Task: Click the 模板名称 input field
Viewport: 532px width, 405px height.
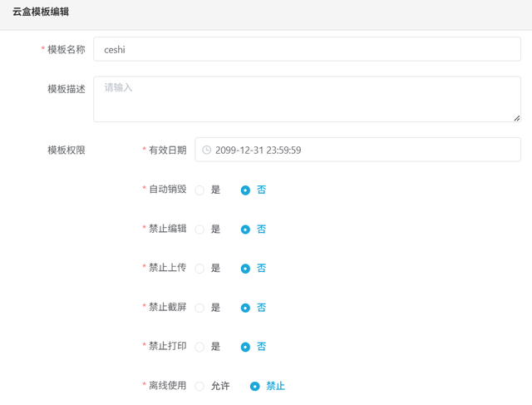Action: pos(307,49)
